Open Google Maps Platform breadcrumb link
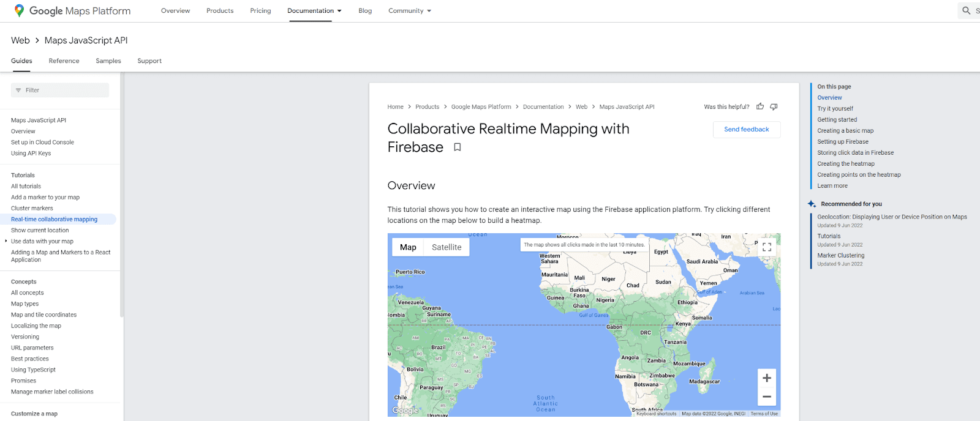980x421 pixels. click(481, 107)
